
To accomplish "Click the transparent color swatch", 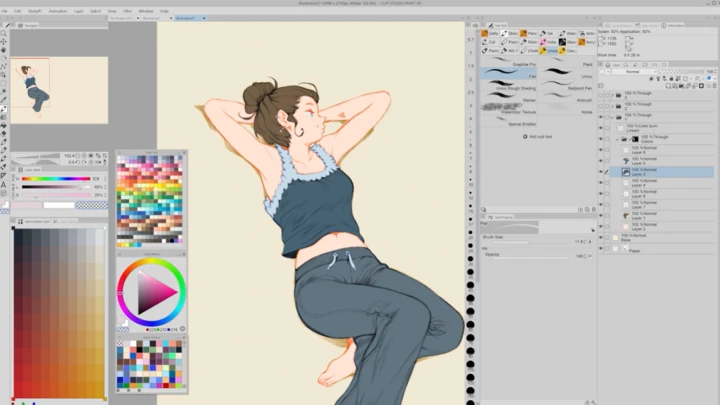I will tap(92, 205).
